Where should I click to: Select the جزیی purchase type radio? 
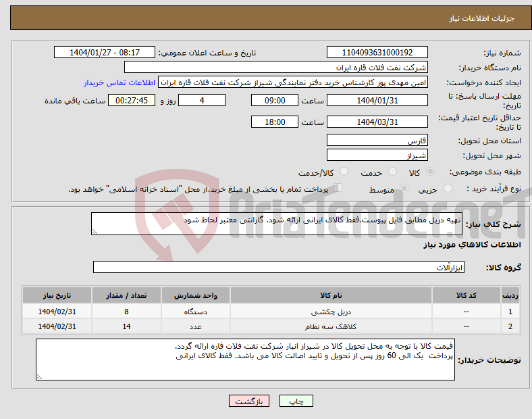448,189
